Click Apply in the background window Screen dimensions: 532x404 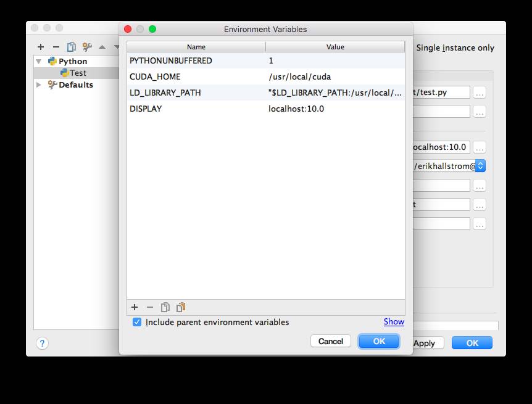pyautogui.click(x=428, y=344)
